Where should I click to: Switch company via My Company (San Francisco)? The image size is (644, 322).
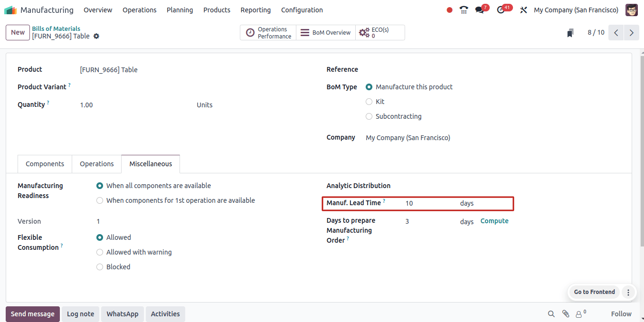point(576,10)
